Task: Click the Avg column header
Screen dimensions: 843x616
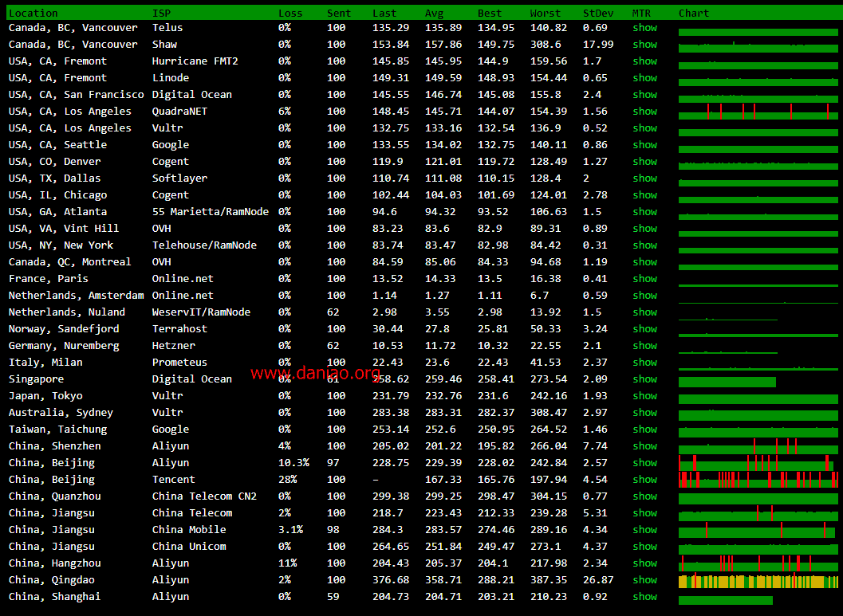Action: pyautogui.click(x=434, y=13)
